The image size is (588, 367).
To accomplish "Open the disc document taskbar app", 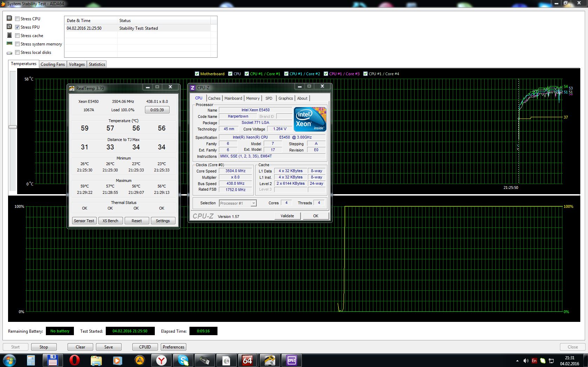I will coord(226,360).
